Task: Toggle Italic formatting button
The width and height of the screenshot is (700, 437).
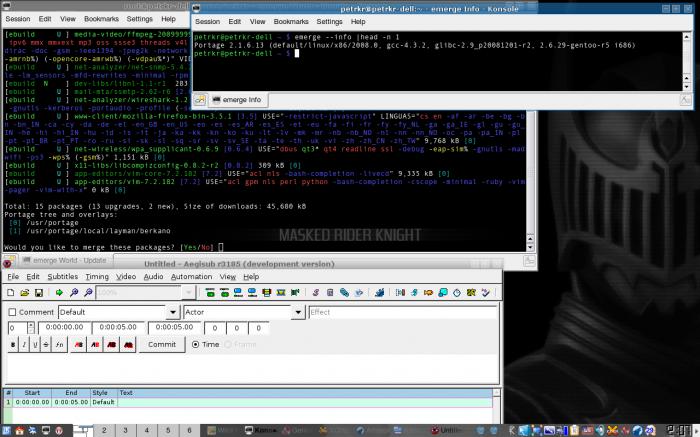Action: 24,345
